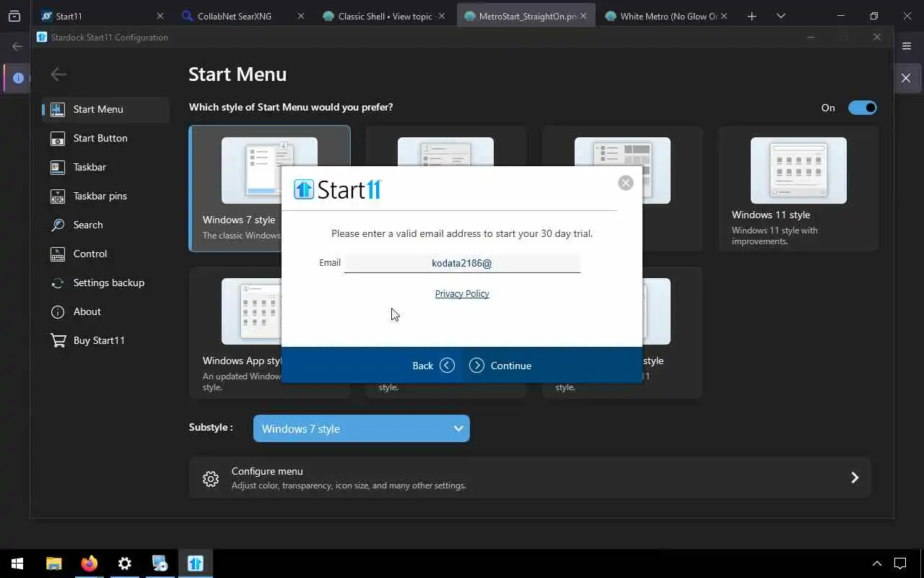The width and height of the screenshot is (924, 578).
Task: Select Search in the sidebar
Action: pyautogui.click(x=105, y=225)
